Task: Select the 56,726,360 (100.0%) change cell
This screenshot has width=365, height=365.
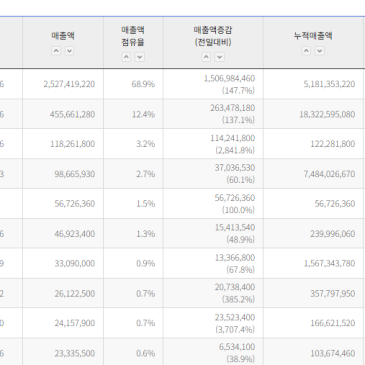Action: tap(213, 204)
